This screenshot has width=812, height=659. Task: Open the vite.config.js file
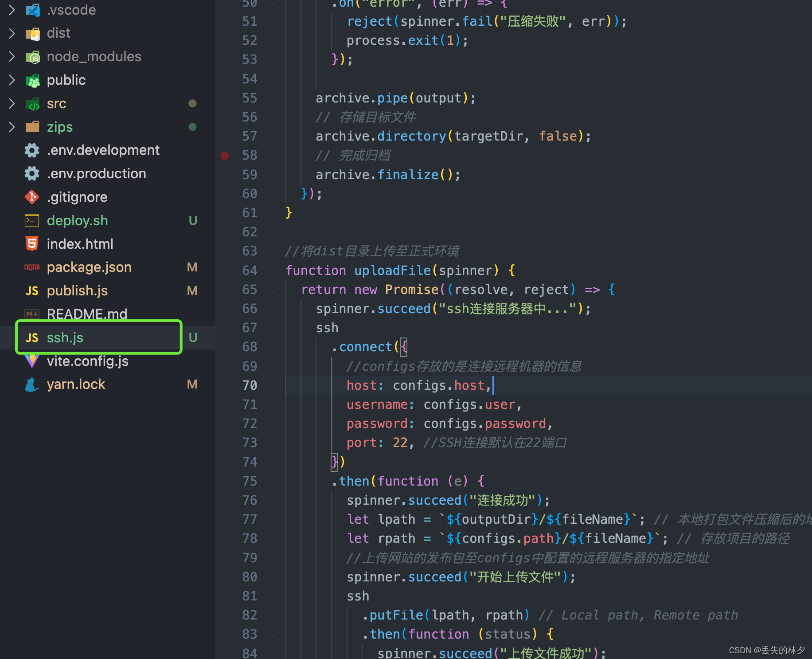88,361
